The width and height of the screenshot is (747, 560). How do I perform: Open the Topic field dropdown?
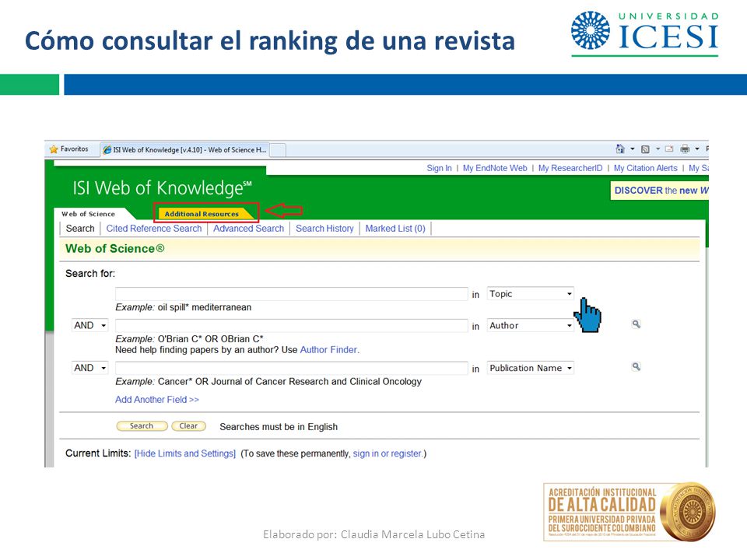click(x=530, y=294)
